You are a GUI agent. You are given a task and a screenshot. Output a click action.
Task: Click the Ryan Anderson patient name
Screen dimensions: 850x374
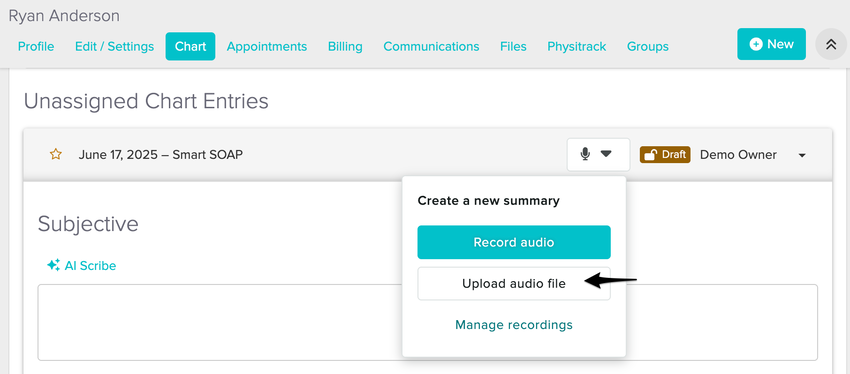[x=64, y=16]
